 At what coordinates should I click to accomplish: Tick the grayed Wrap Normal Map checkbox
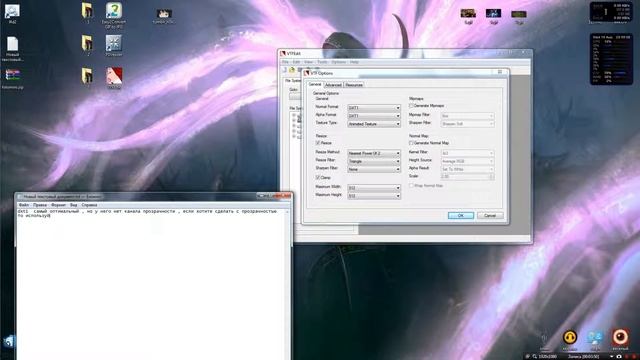(x=411, y=186)
